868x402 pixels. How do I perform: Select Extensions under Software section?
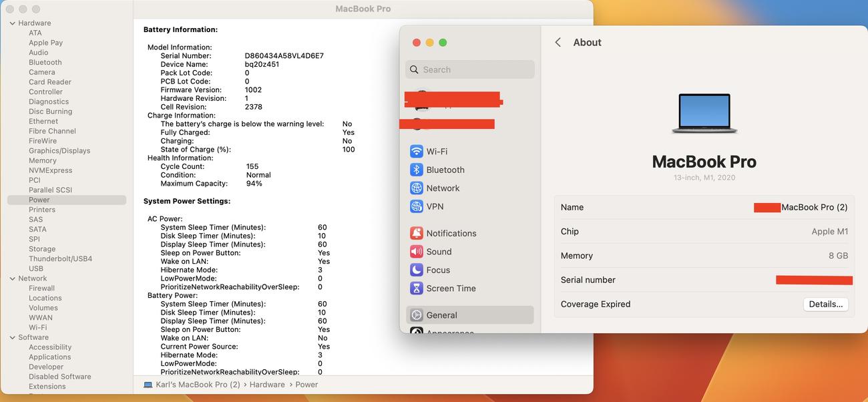pyautogui.click(x=47, y=387)
